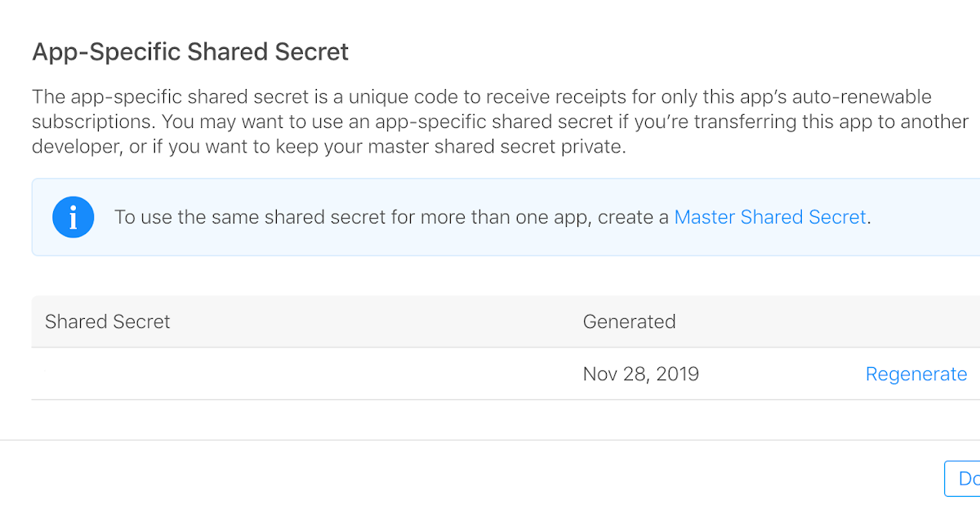Click inside the description paragraph text

pyautogui.click(x=490, y=121)
